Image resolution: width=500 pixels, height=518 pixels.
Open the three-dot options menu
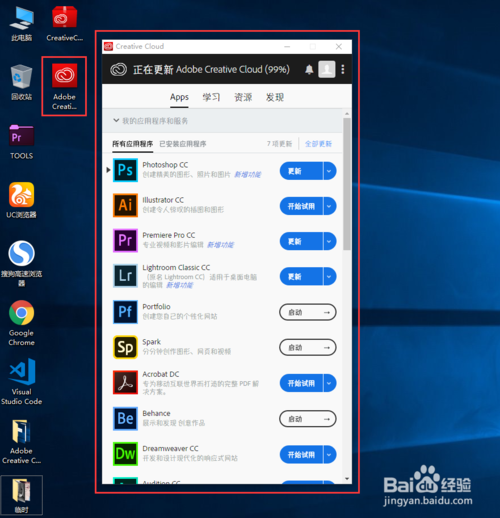click(x=343, y=69)
